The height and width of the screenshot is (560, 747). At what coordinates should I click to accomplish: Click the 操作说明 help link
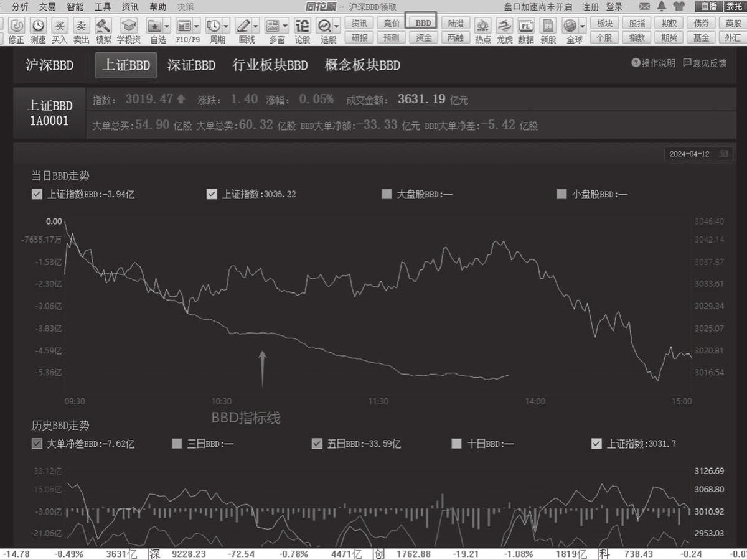pyautogui.click(x=654, y=63)
